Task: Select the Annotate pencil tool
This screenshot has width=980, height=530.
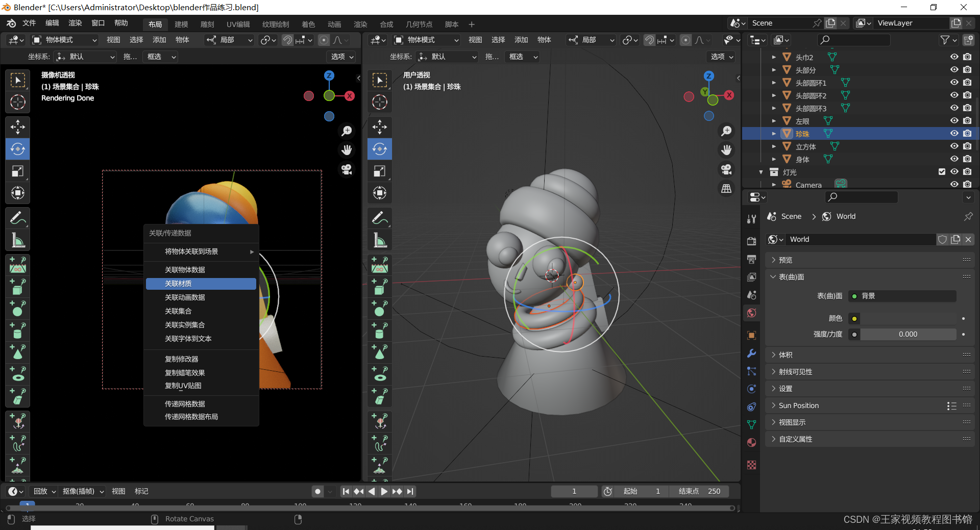Action: [x=18, y=218]
